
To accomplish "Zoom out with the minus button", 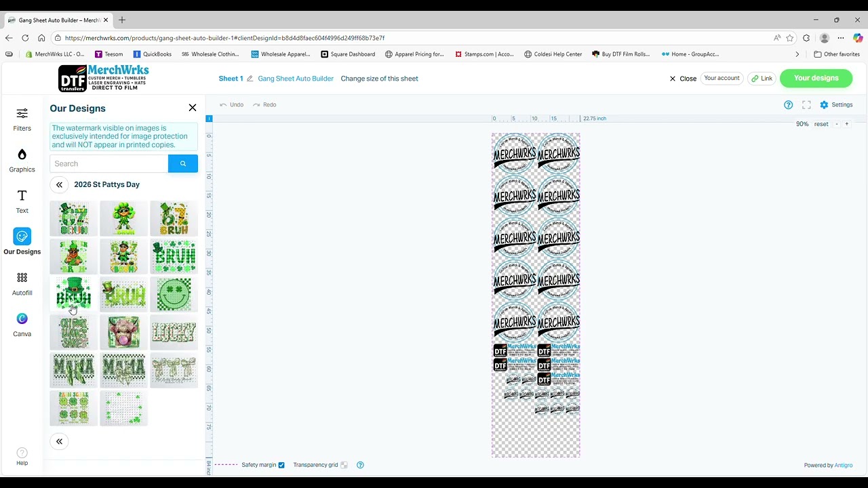I will point(837,124).
